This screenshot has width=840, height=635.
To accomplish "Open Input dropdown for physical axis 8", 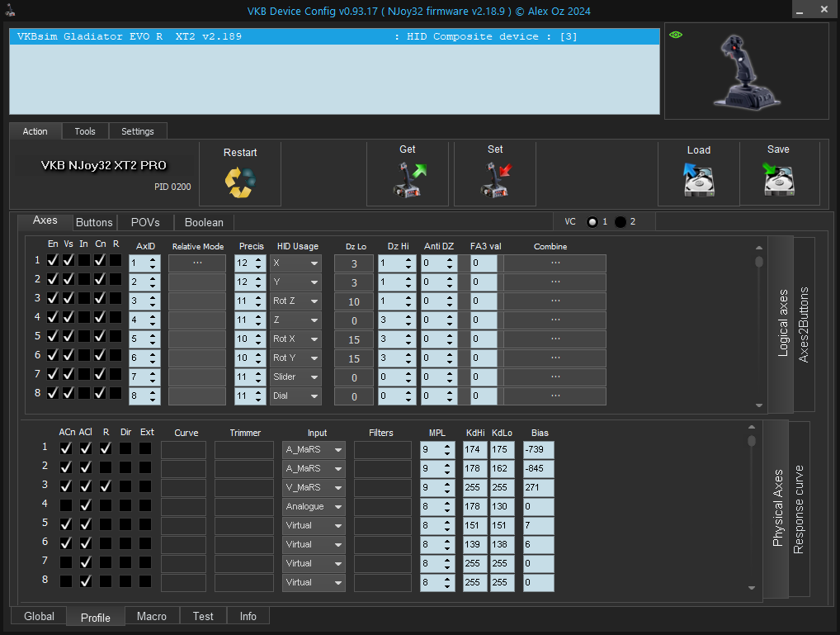I will 314,582.
